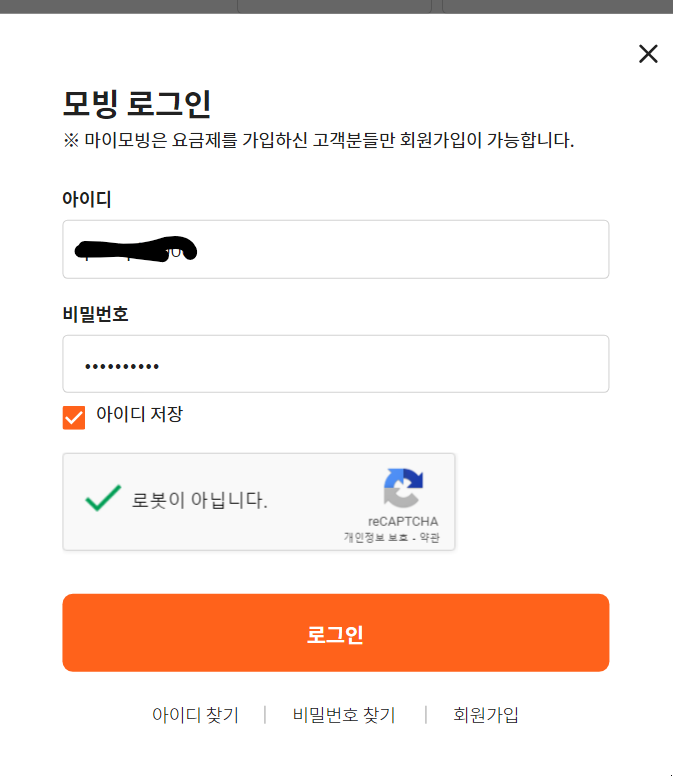Click the masked password dots
The height and width of the screenshot is (776, 673).
tap(122, 367)
